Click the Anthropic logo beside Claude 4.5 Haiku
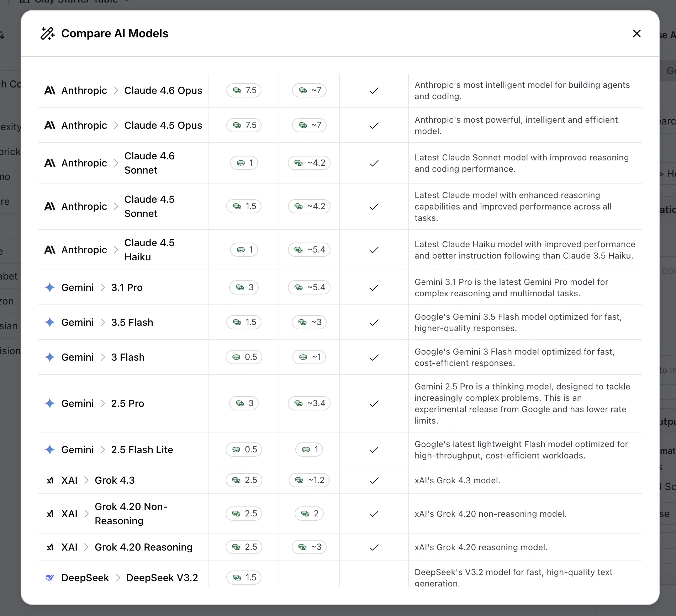This screenshot has height=616, width=676. 50,250
